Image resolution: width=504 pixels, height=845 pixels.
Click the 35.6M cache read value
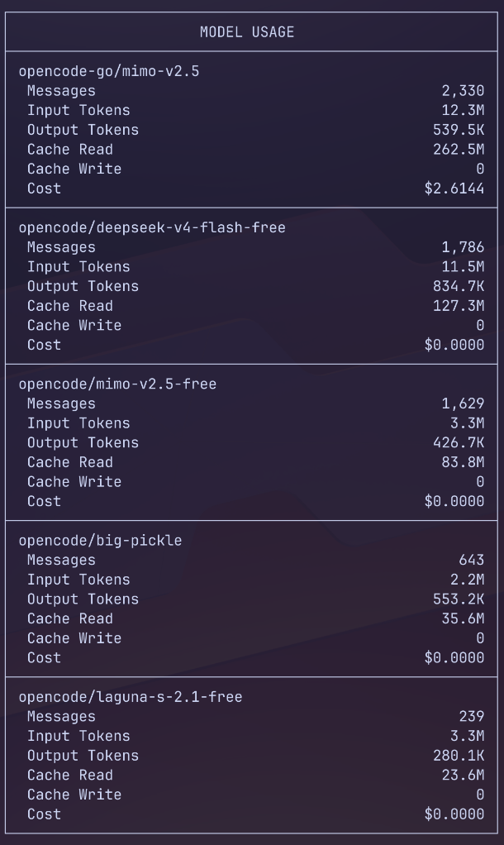point(463,618)
